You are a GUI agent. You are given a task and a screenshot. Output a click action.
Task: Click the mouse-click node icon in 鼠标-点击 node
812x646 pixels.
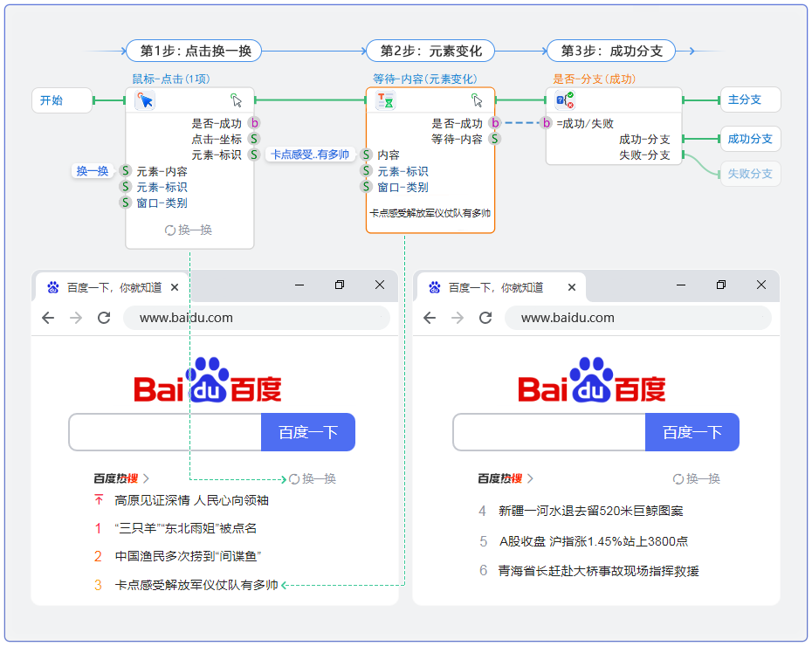[x=145, y=100]
